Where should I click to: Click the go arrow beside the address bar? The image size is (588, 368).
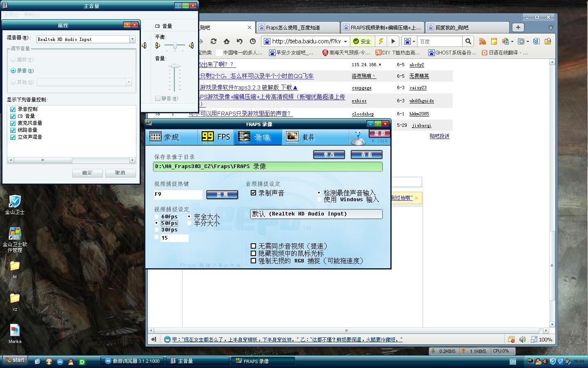(x=393, y=41)
